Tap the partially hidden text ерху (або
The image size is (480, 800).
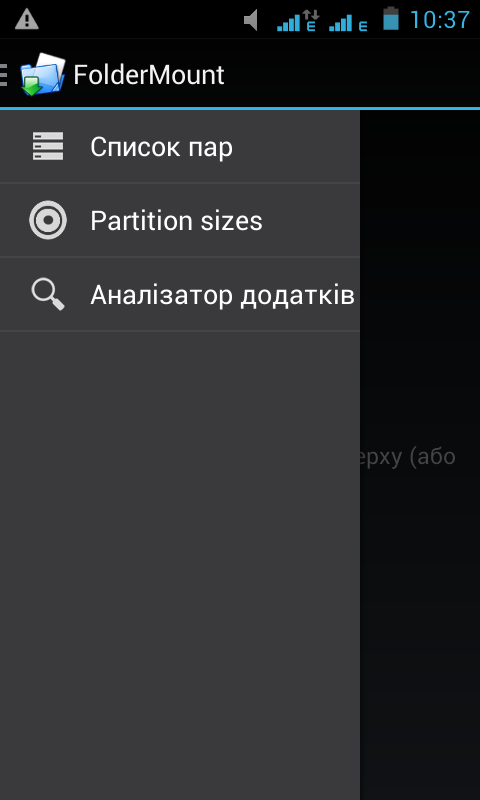408,457
